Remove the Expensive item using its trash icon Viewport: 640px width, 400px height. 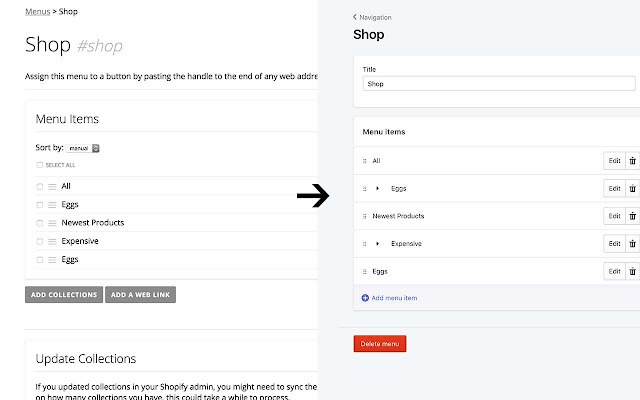[632, 244]
